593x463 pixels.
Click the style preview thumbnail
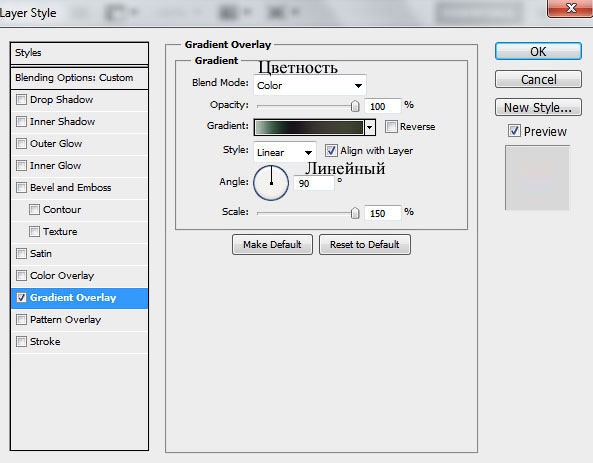tap(537, 178)
